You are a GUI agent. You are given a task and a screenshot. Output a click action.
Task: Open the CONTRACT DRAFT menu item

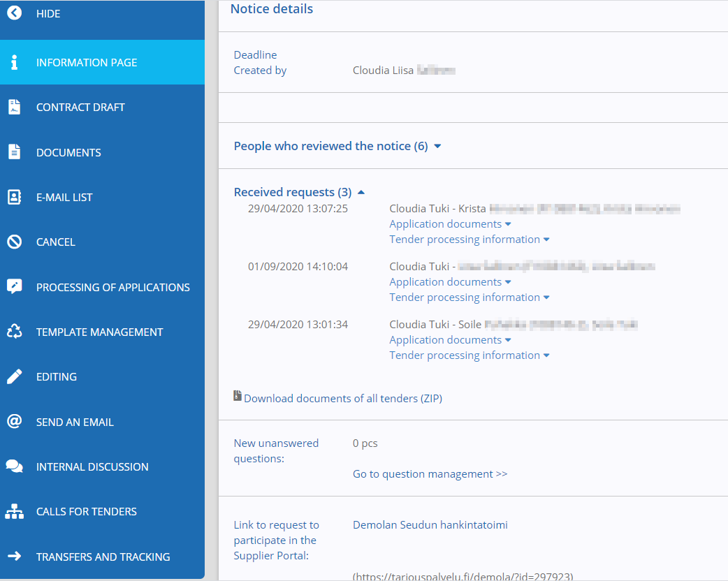coord(102,108)
